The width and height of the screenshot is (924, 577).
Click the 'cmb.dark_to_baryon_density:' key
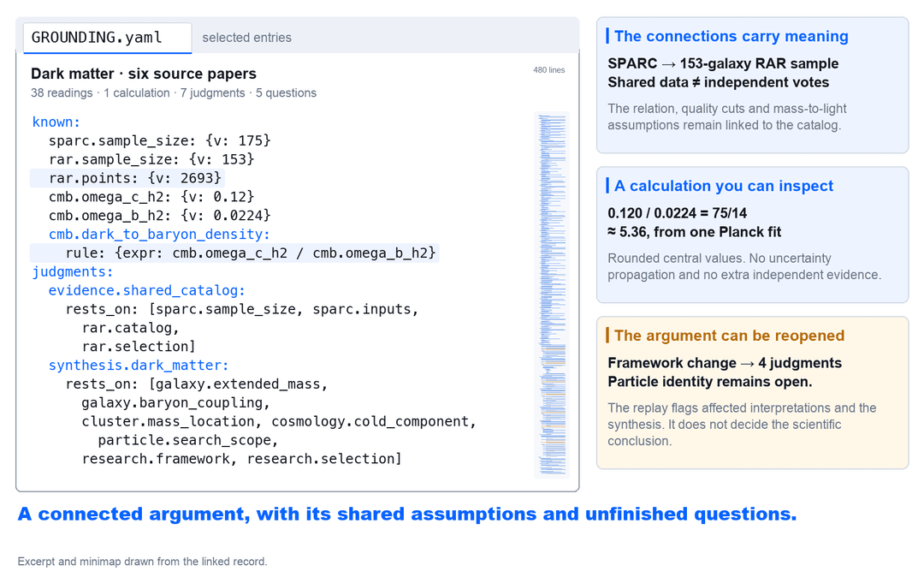tap(159, 235)
